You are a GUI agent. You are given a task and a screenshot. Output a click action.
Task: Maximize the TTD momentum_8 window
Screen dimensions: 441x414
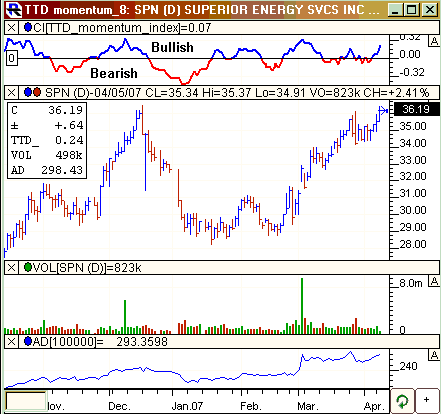[412, 10]
